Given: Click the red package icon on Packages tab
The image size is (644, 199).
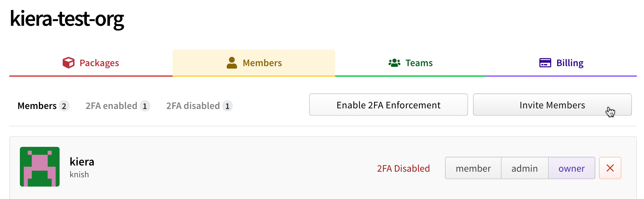Looking at the screenshot, I should point(68,62).
